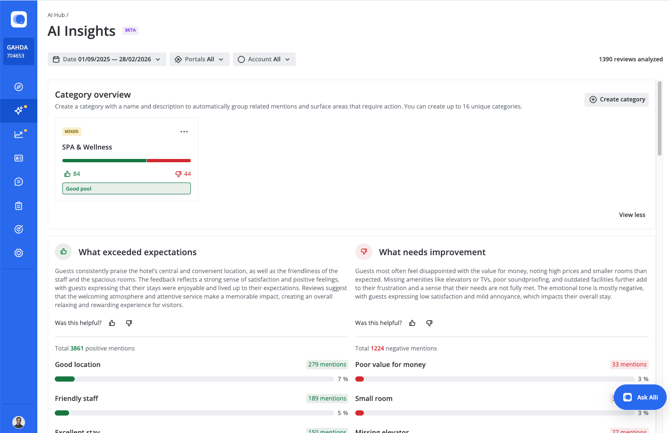
Task: Click the View less link
Action: tap(631, 215)
